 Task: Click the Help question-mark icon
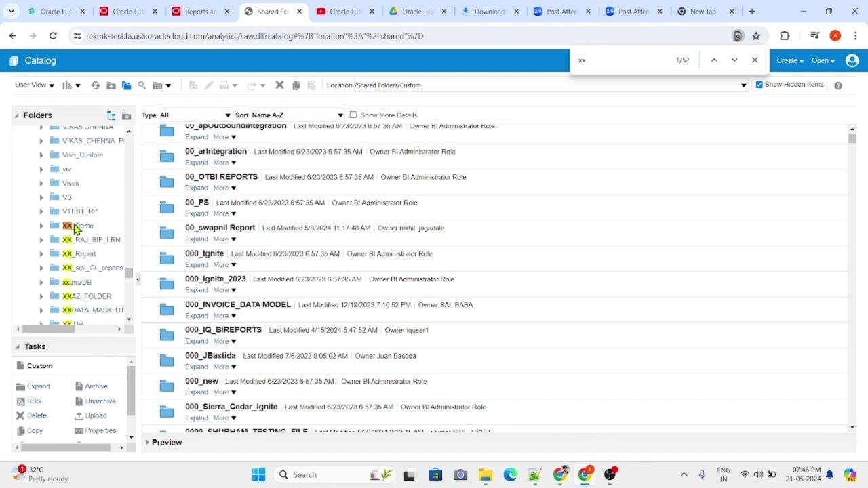point(838,85)
